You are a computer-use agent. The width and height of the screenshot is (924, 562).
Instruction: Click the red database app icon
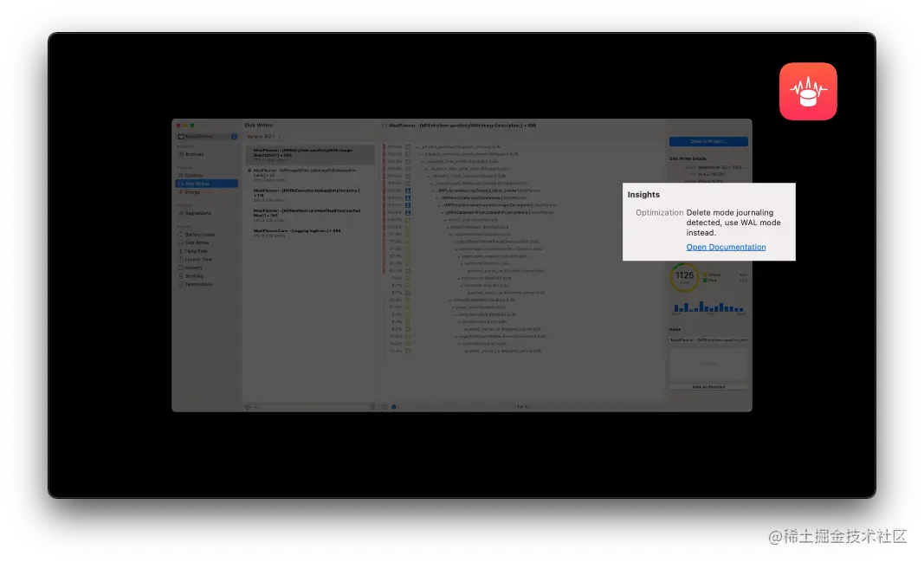pyautogui.click(x=808, y=91)
